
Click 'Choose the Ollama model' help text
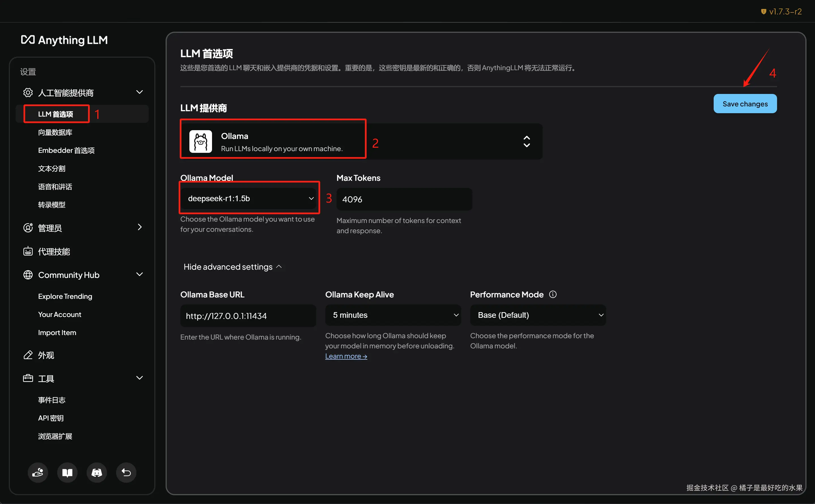247,224
